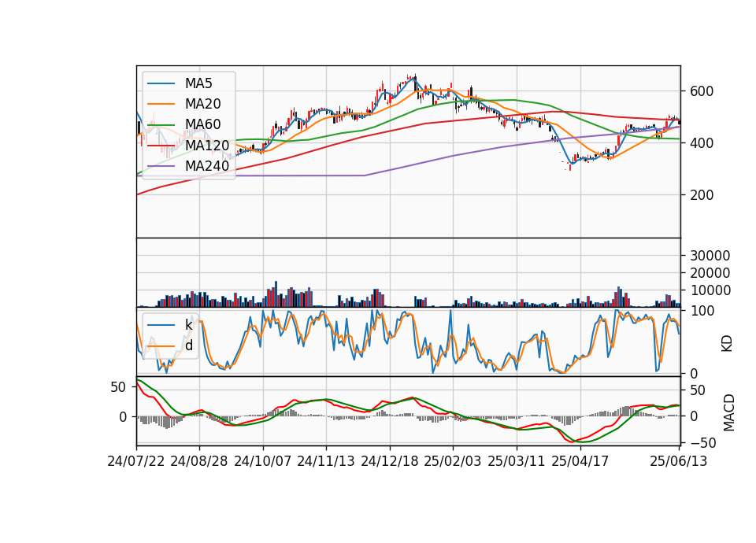Click the 25/03/11 date axis label

(x=517, y=461)
